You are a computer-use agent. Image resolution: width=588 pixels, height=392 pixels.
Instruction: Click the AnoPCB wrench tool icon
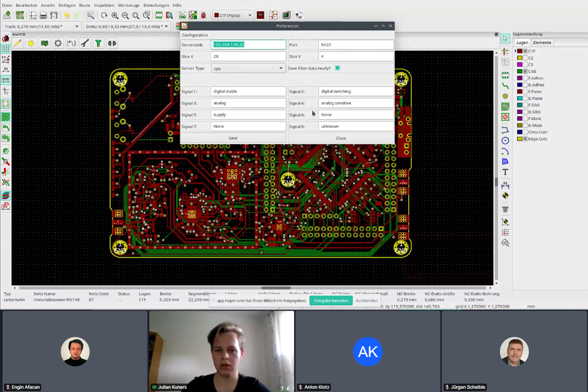coord(85,43)
